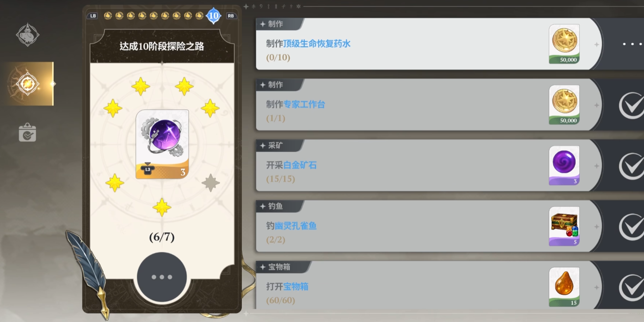
Task: Click the round three-dots button under (6/7)
Action: coord(162,277)
